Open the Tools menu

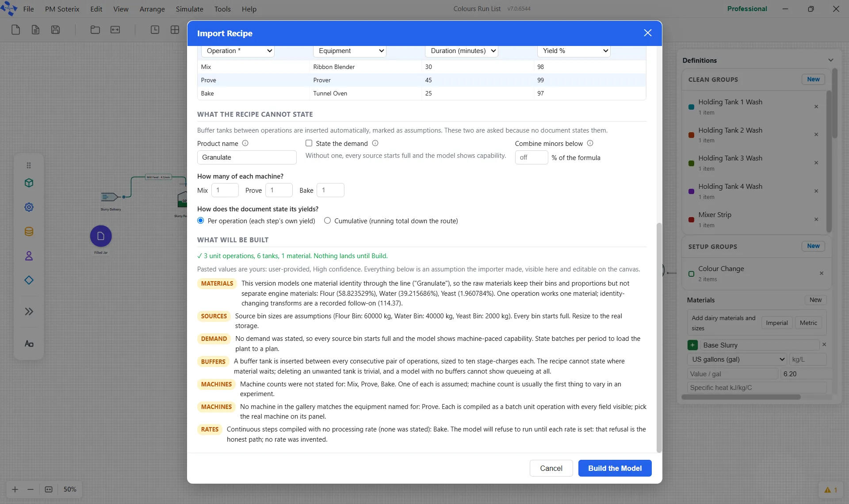point(222,9)
